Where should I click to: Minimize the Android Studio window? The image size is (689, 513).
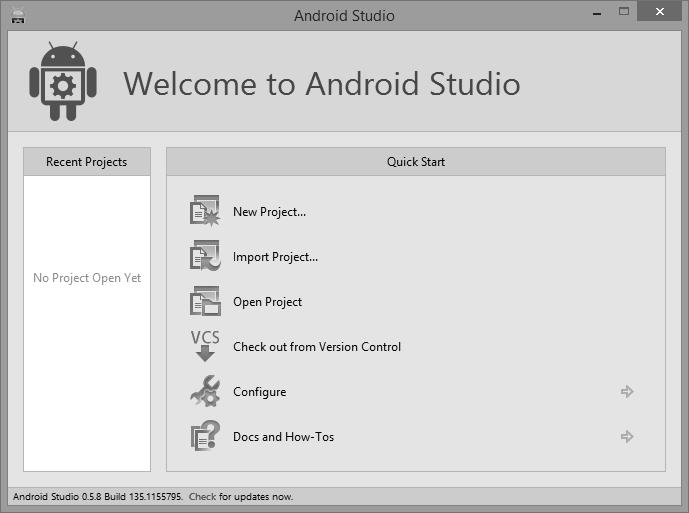597,12
